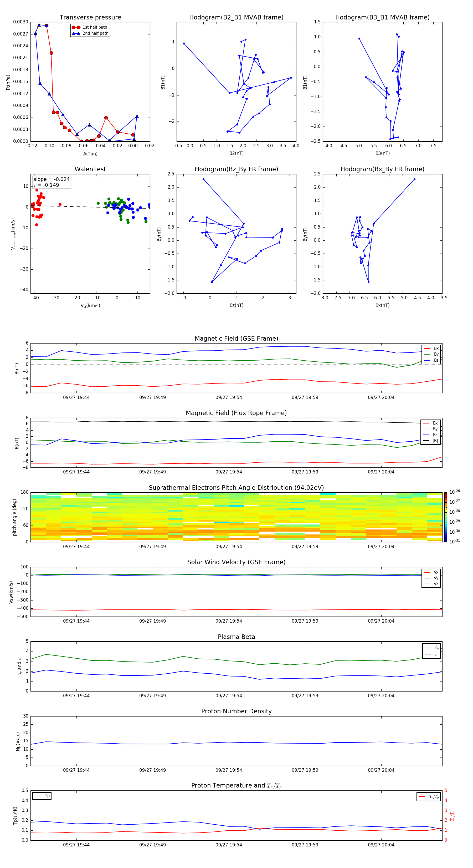The height and width of the screenshot is (868, 473).
Task: Click the 'slope = -0.024' annotation
Action: (52, 179)
